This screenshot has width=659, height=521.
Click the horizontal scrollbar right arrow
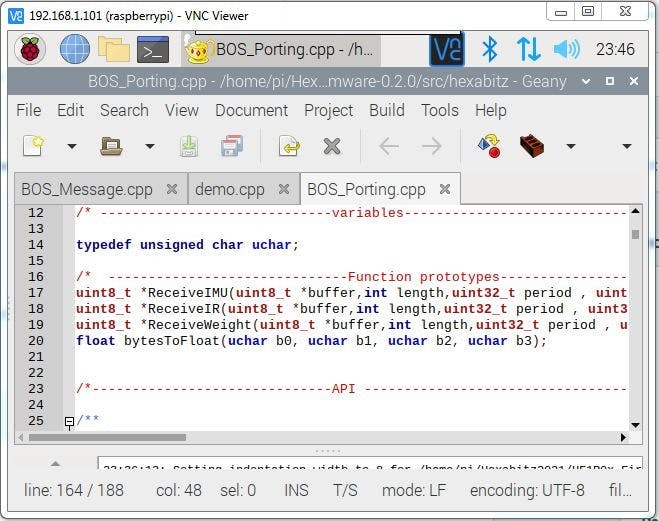coord(624,437)
